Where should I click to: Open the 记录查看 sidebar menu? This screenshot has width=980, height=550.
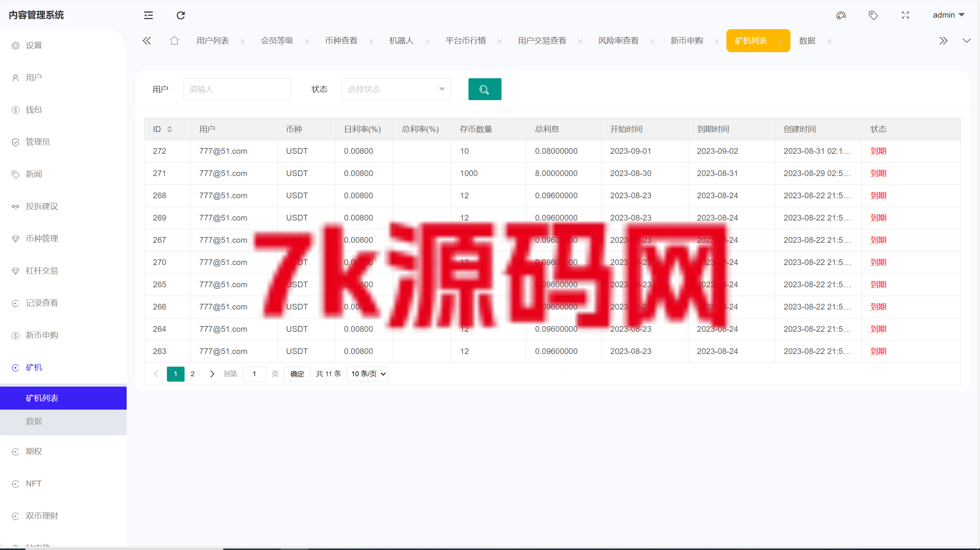[x=63, y=303]
